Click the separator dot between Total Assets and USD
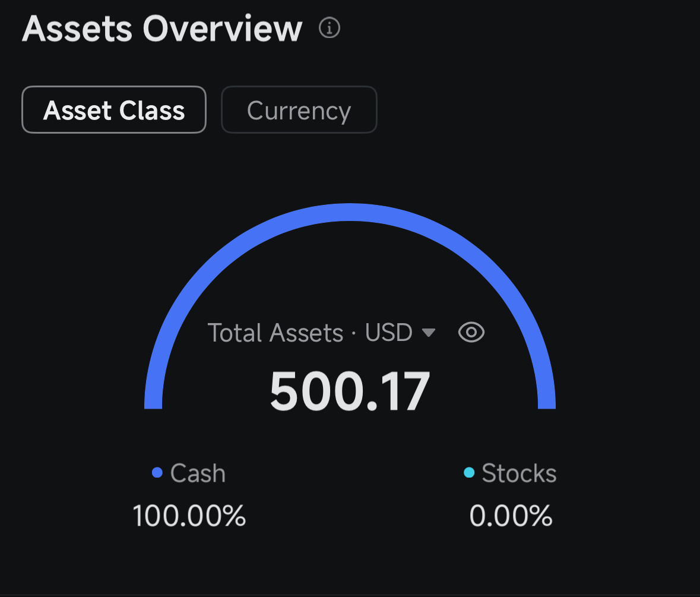Screen dimensions: 700x597 click(354, 334)
